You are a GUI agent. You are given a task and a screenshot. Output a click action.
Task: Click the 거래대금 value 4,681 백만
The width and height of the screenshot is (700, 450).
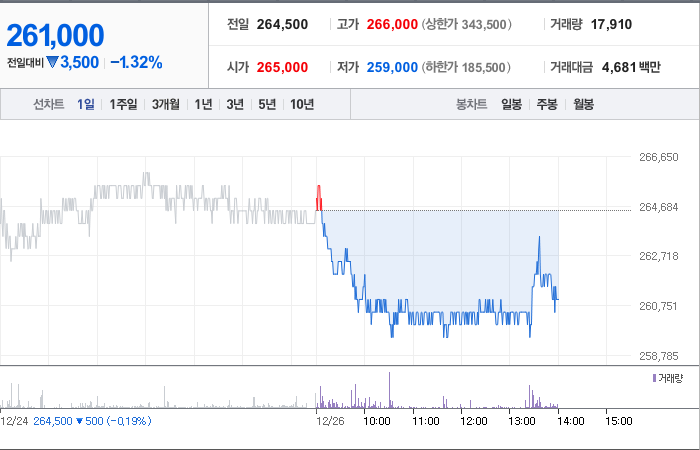tap(631, 67)
